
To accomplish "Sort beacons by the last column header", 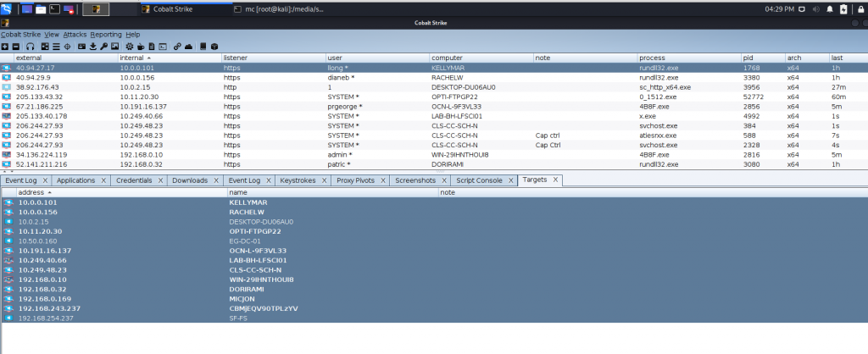I will (x=849, y=58).
